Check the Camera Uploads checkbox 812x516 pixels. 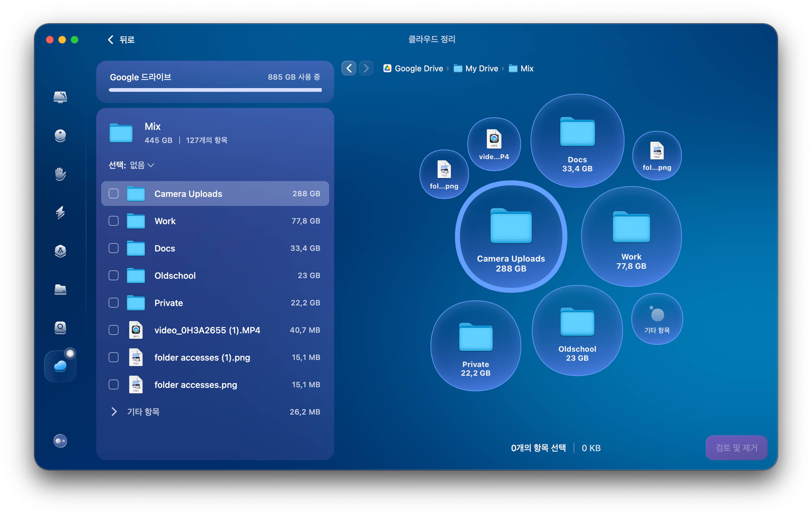(114, 194)
